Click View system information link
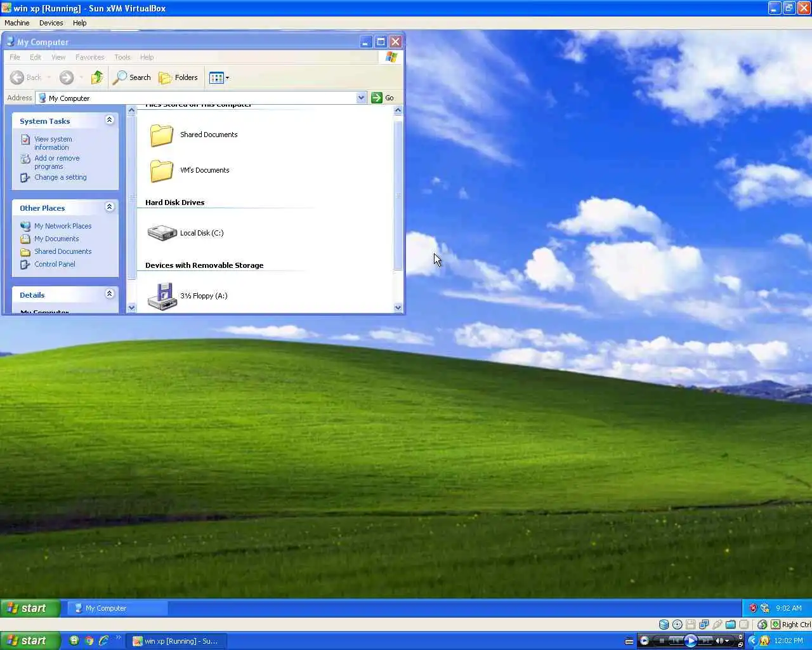The width and height of the screenshot is (812, 650). coord(53,143)
